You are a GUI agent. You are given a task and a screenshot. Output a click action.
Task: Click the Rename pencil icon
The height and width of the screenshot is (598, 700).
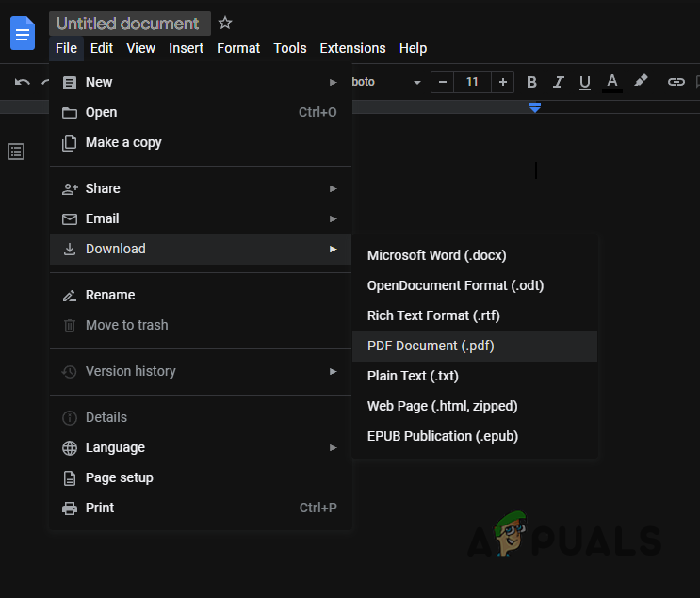[69, 296]
